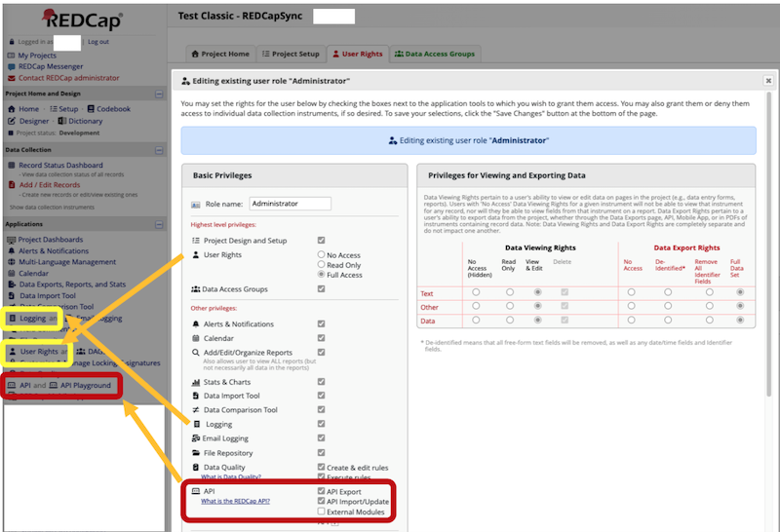780x532 pixels.
Task: Click the Logging icon in sidebar
Action: 13,319
